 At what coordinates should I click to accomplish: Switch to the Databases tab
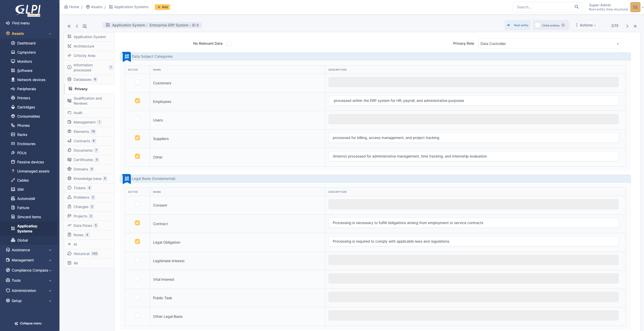coord(89,80)
